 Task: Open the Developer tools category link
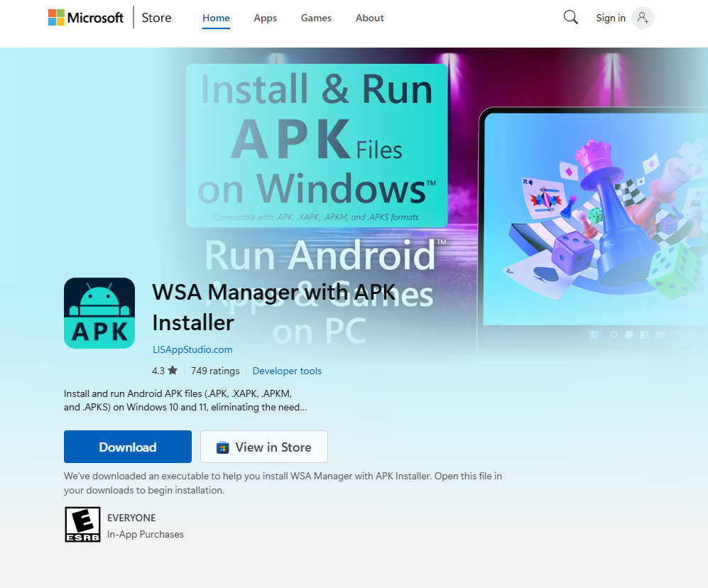coord(287,371)
